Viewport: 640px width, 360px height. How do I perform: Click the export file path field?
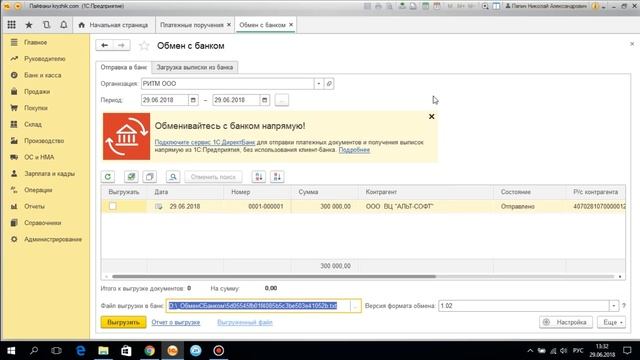pos(258,306)
